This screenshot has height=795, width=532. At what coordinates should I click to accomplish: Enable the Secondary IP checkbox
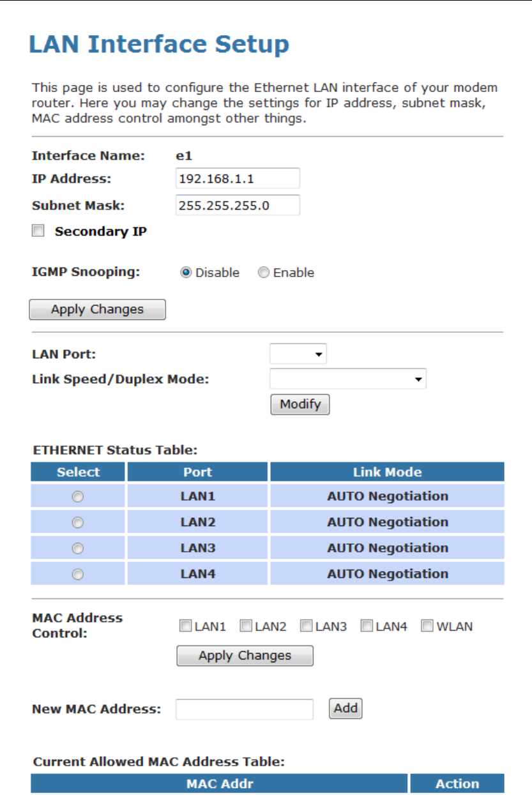point(39,232)
